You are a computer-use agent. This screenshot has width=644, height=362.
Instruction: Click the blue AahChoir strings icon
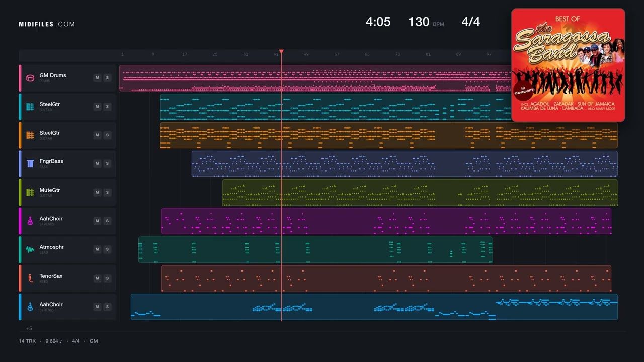click(x=30, y=307)
